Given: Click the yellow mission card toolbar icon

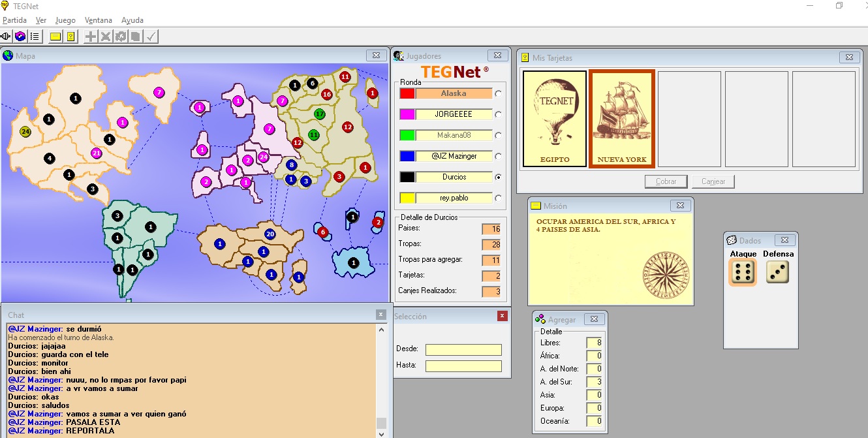Looking at the screenshot, I should click(x=55, y=37).
